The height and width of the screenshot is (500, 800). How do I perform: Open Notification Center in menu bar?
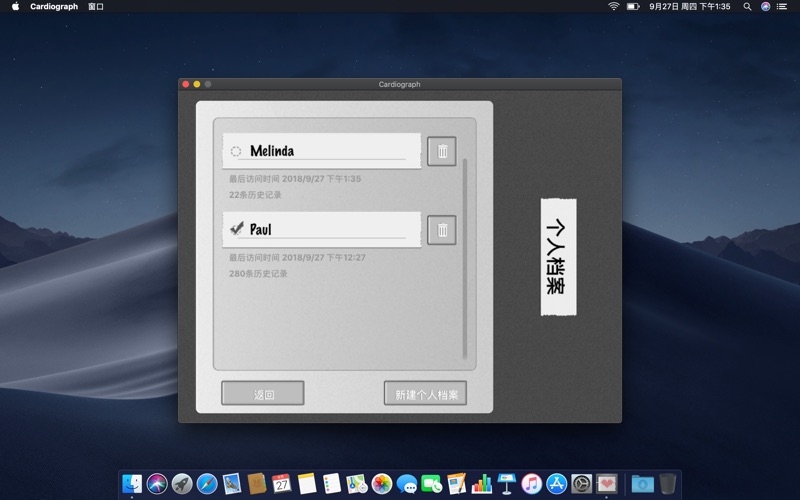point(785,7)
